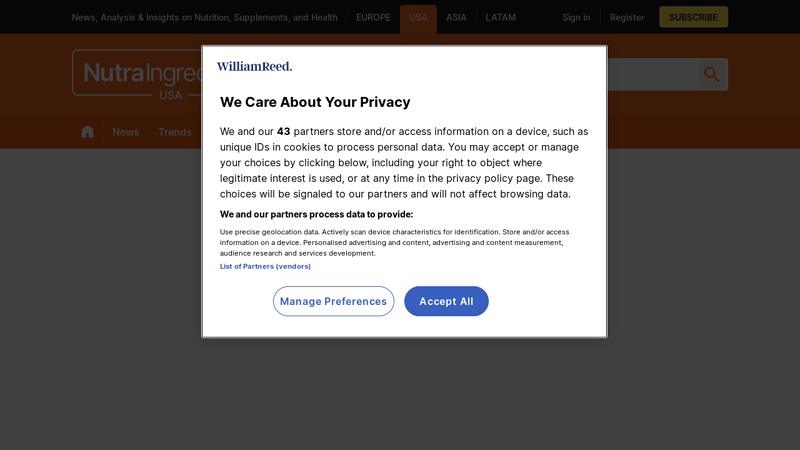Select the USA edition tab
The height and width of the screenshot is (450, 800).
(x=418, y=18)
